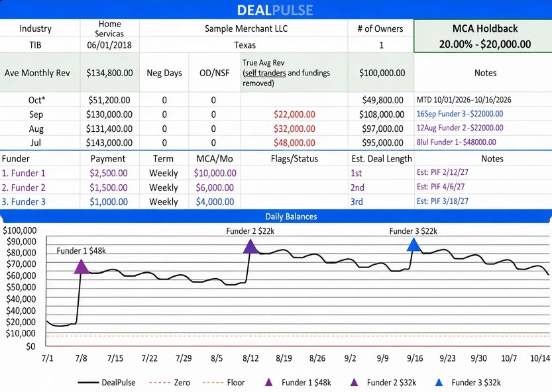Select the $97,000.00 Aug true revenue cell

(381, 128)
